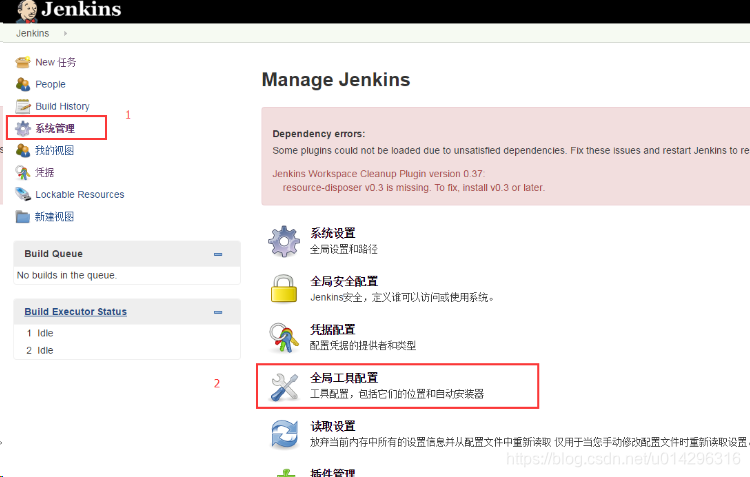This screenshot has width=750, height=477.
Task: Click the People icon in sidebar
Action: pos(22,84)
